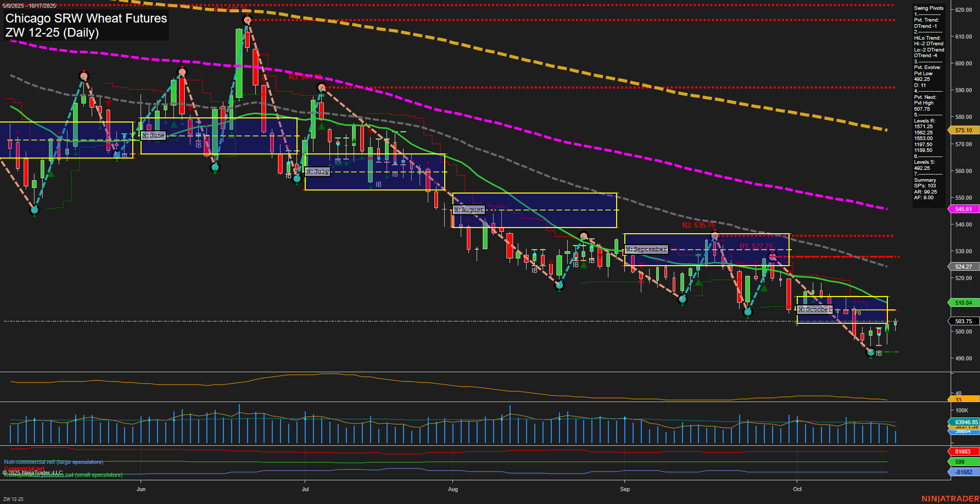Select the black 503.75 last price marker
980x504 pixels.
point(964,321)
